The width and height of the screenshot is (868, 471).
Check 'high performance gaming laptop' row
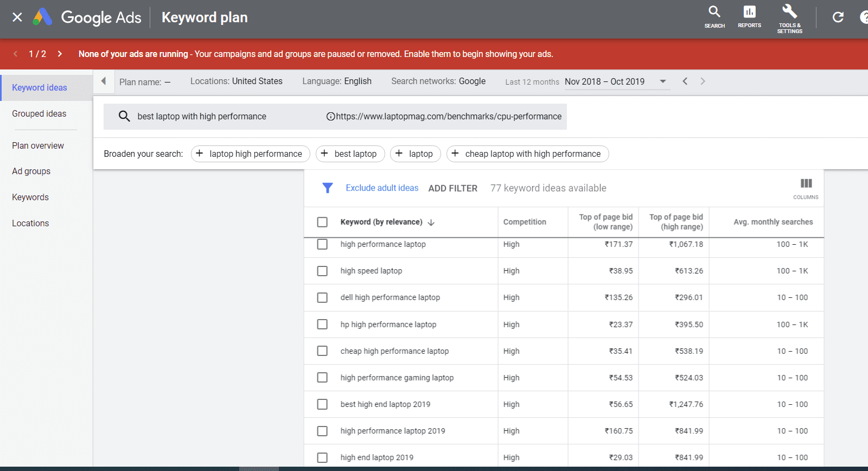point(322,377)
